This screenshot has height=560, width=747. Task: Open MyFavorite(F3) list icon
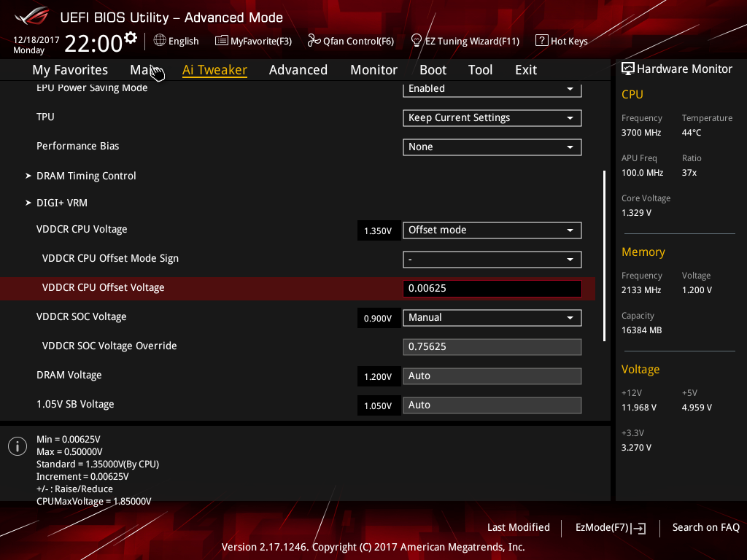pyautogui.click(x=222, y=41)
